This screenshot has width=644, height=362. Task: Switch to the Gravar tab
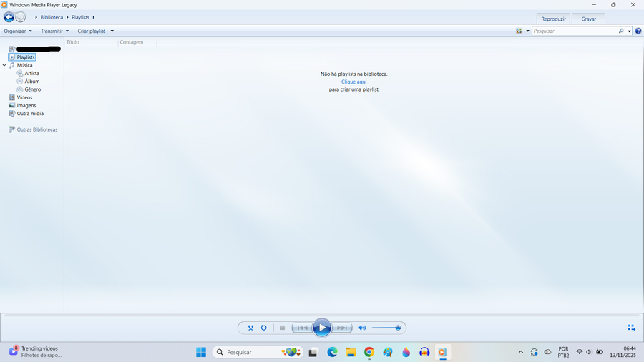pyautogui.click(x=589, y=19)
